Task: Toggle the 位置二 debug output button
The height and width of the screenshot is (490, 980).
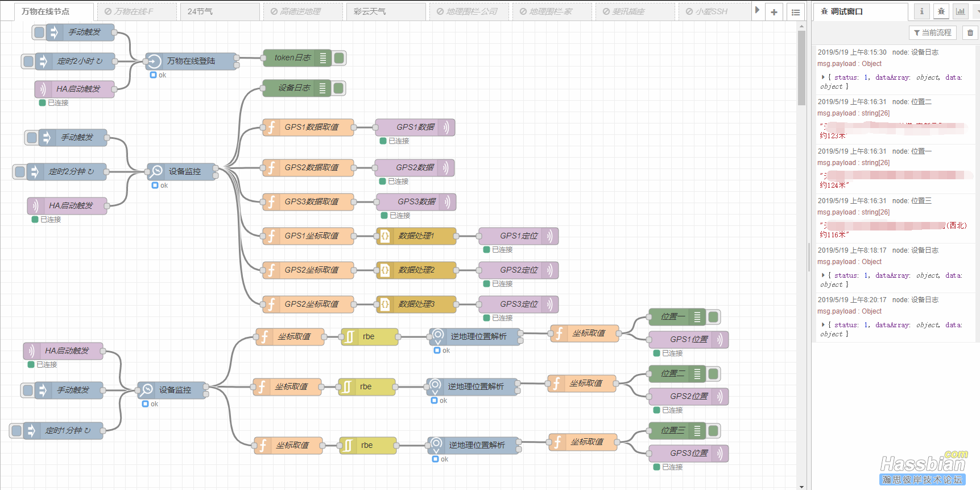Action: coord(713,373)
